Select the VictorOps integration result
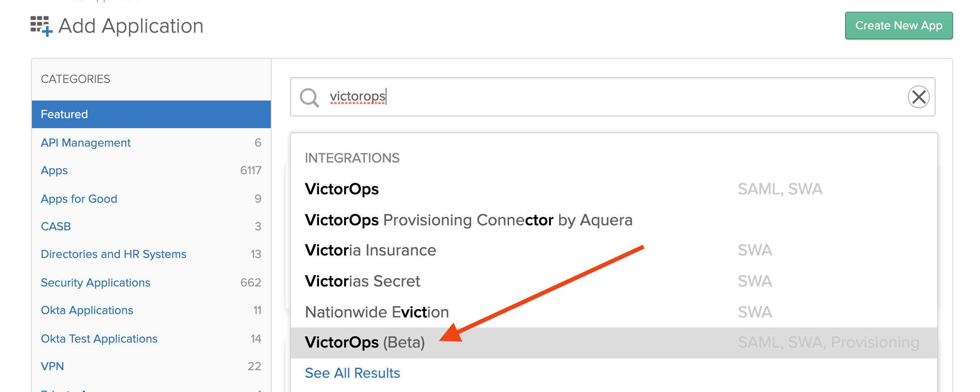This screenshot has height=392, width=980. pyautogui.click(x=342, y=188)
